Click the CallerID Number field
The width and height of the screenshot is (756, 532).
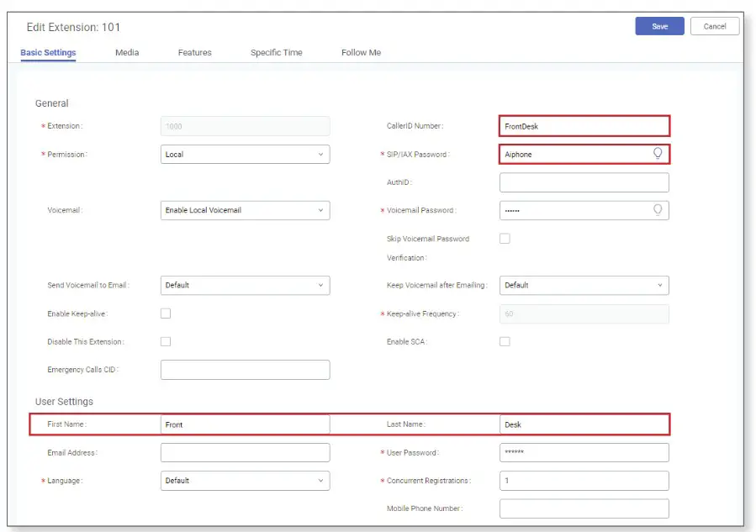[584, 127]
